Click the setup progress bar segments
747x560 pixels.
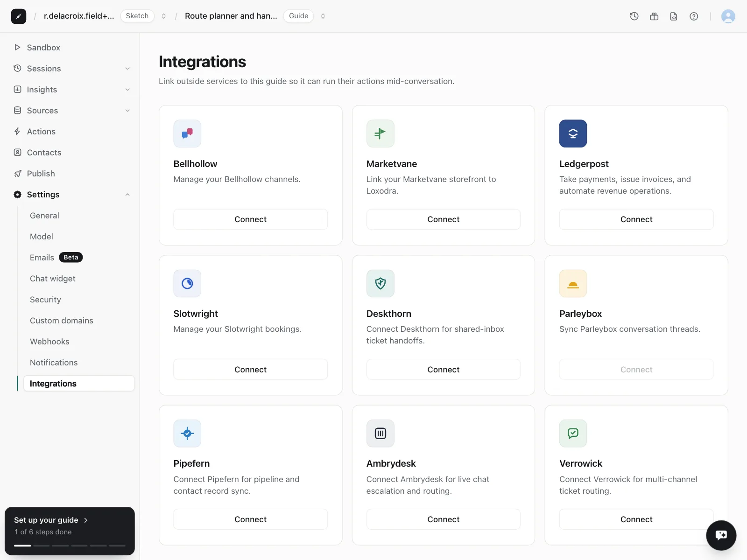70,546
